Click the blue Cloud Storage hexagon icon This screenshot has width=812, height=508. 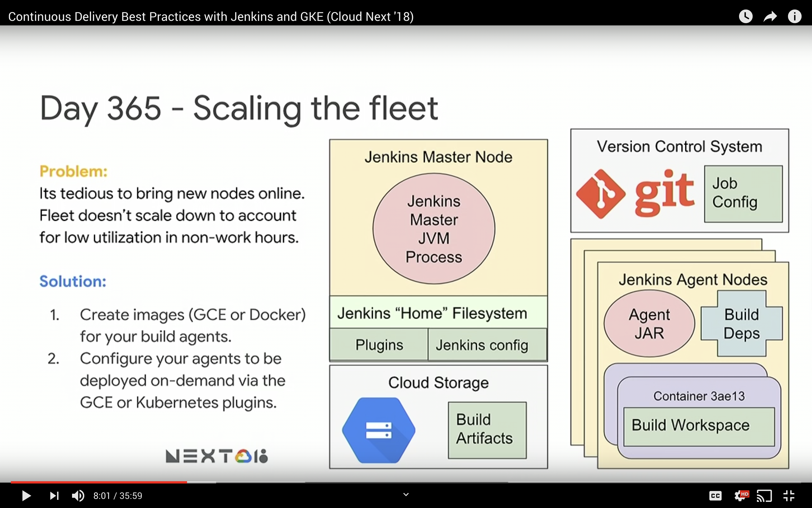[379, 430]
